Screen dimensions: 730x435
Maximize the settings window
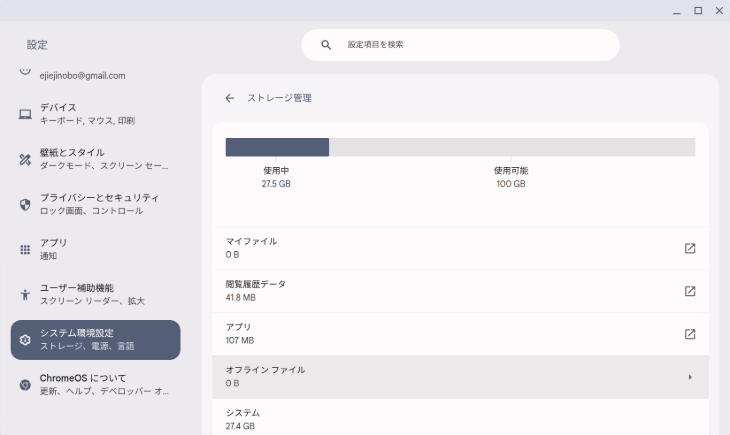point(698,11)
